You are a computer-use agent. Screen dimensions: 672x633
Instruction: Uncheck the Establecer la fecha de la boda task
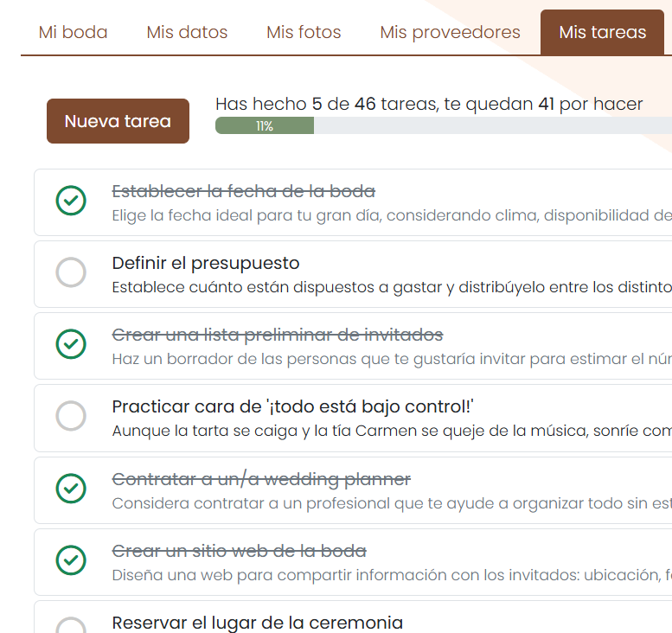[x=71, y=200]
